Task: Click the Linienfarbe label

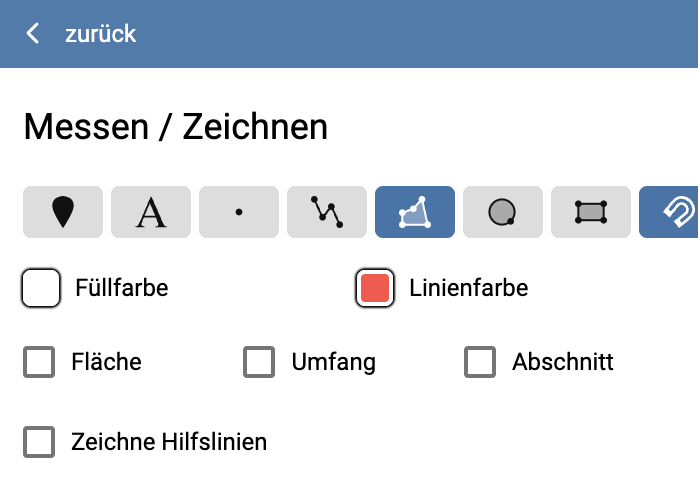Action: point(468,289)
